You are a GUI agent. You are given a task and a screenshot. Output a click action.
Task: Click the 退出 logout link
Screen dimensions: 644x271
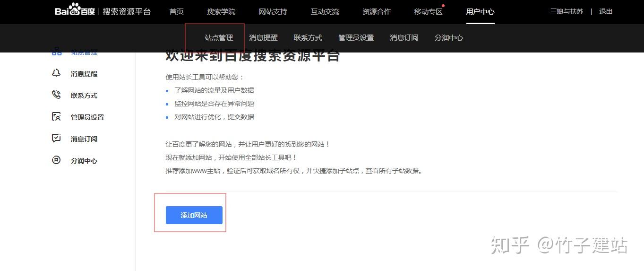pyautogui.click(x=606, y=11)
